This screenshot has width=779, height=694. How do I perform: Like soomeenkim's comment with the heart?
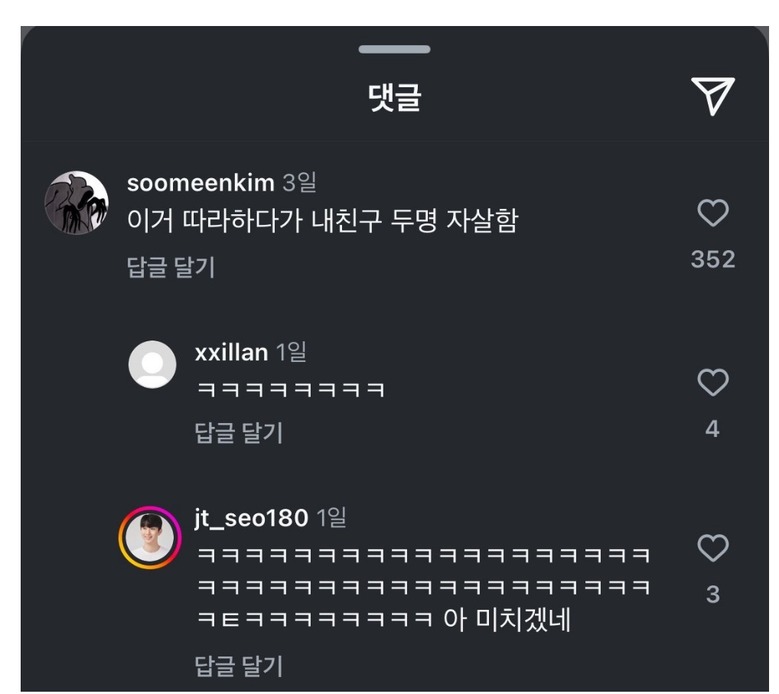tap(712, 213)
